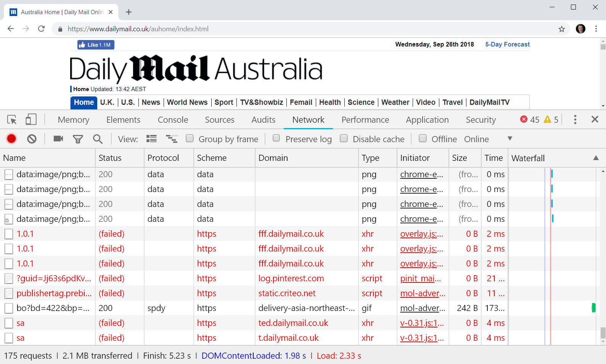The image size is (606, 364).
Task: Go to the DailyMailTV section
Action: pos(489,102)
